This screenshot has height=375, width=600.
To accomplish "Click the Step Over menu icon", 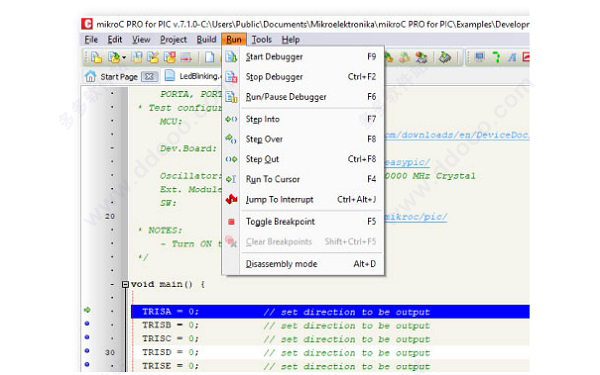I will click(x=231, y=139).
